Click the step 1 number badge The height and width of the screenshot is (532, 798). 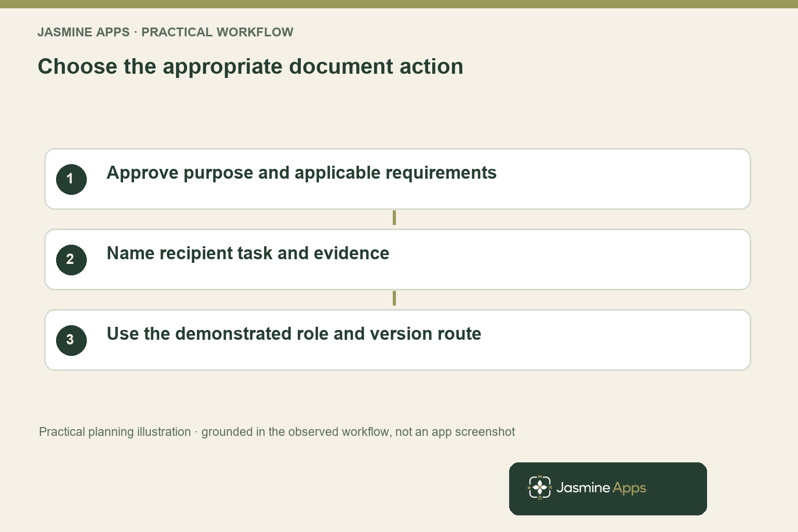[71, 179]
